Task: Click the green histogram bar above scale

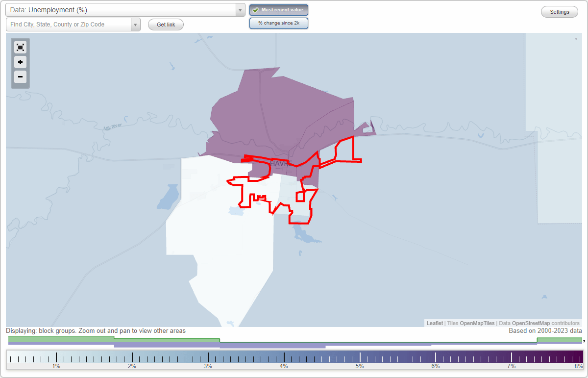Action: click(x=61, y=339)
